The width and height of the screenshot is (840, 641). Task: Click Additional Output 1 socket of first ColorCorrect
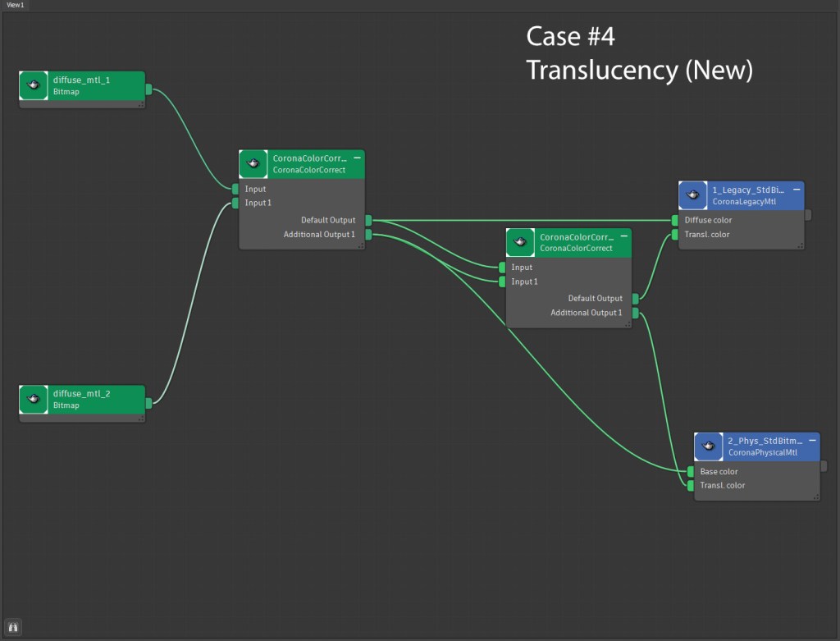point(368,235)
